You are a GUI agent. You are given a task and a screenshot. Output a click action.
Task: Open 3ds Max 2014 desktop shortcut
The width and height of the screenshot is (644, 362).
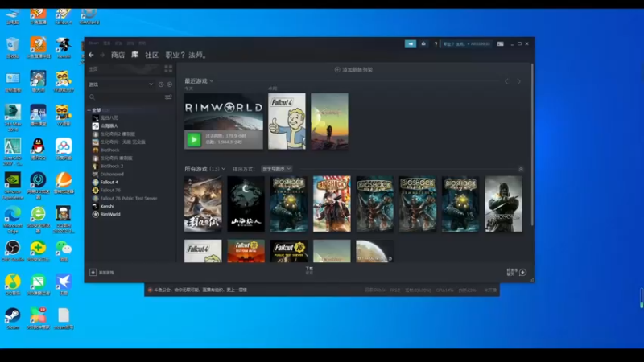13,118
